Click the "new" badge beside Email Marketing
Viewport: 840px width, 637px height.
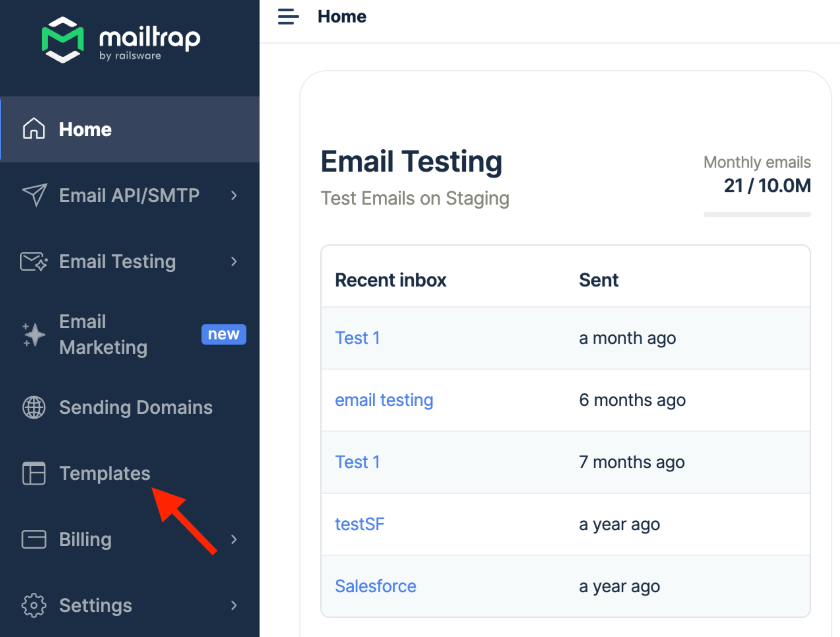223,334
